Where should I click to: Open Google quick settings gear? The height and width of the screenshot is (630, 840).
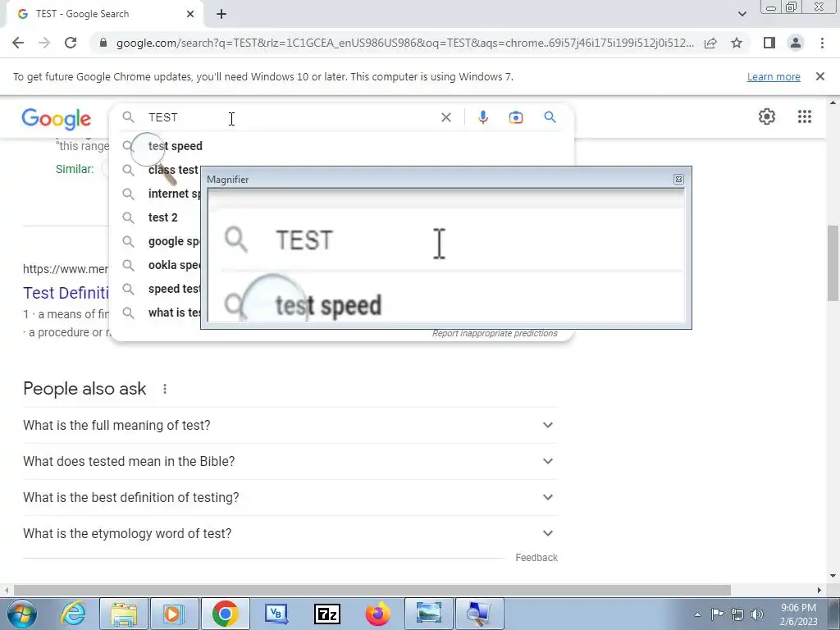pos(767,116)
